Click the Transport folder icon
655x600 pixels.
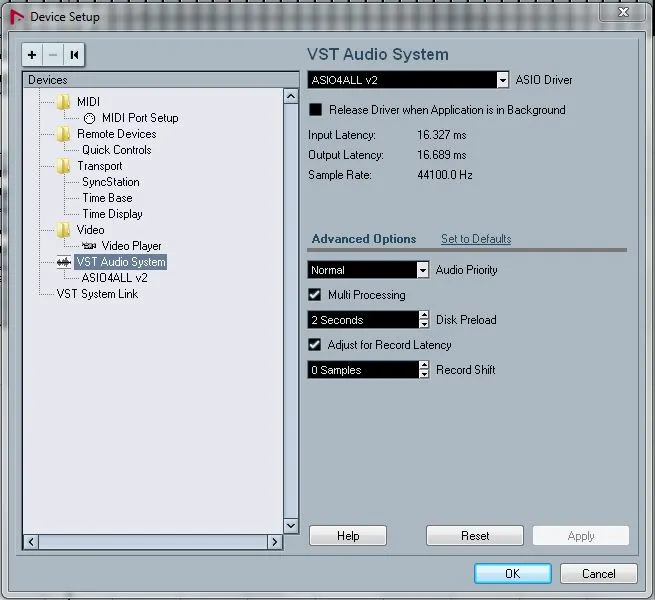(63, 166)
